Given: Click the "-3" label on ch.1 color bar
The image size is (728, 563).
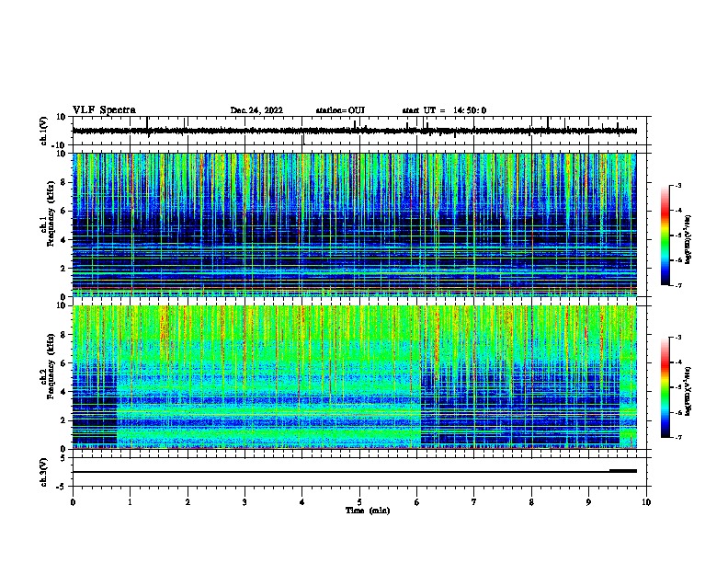Looking at the screenshot, I should pyautogui.click(x=677, y=185).
